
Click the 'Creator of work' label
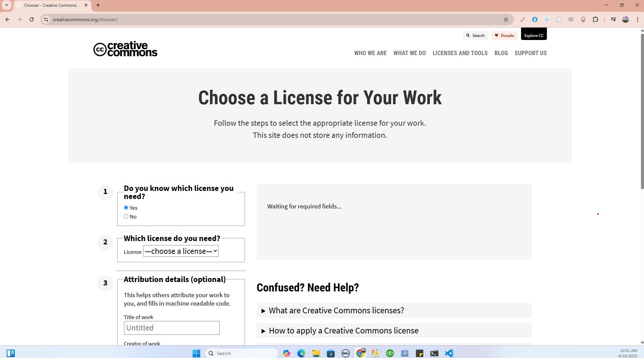pos(142,343)
